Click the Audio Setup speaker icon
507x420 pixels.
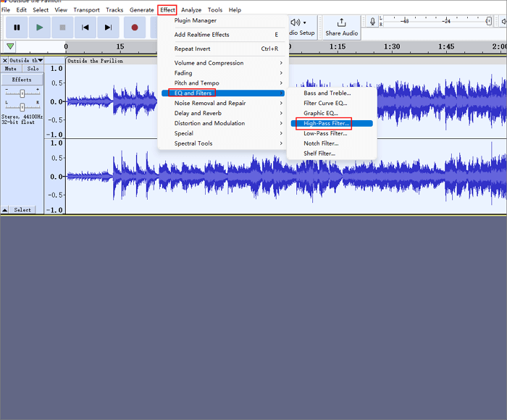[x=295, y=22]
